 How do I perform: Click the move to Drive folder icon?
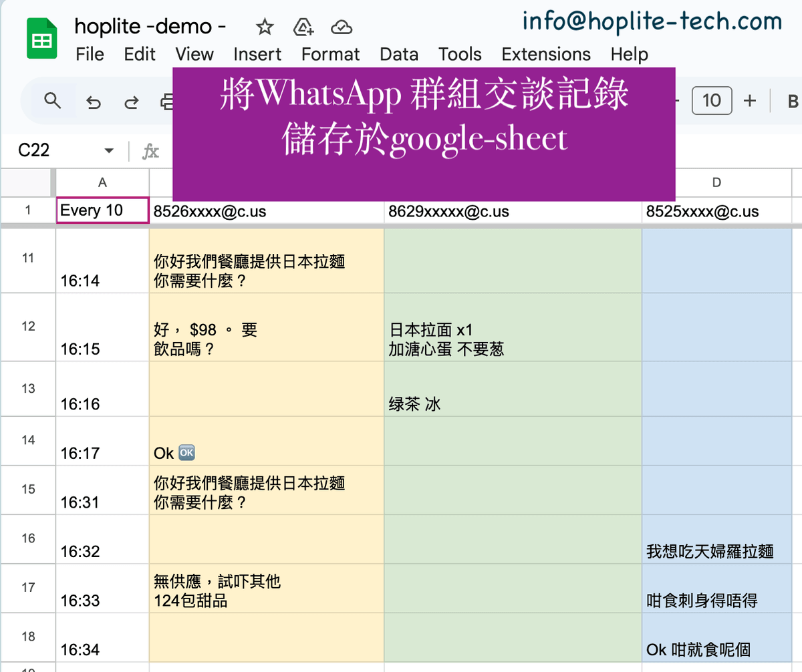click(304, 27)
